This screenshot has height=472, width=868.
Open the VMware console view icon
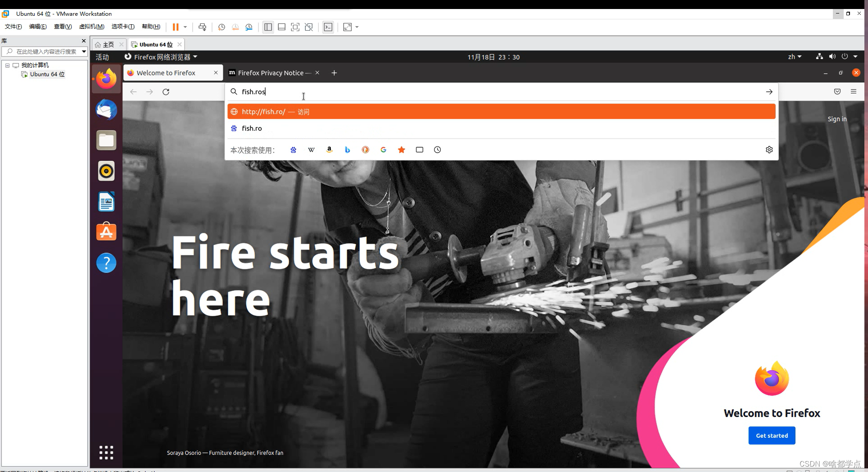pos(328,27)
